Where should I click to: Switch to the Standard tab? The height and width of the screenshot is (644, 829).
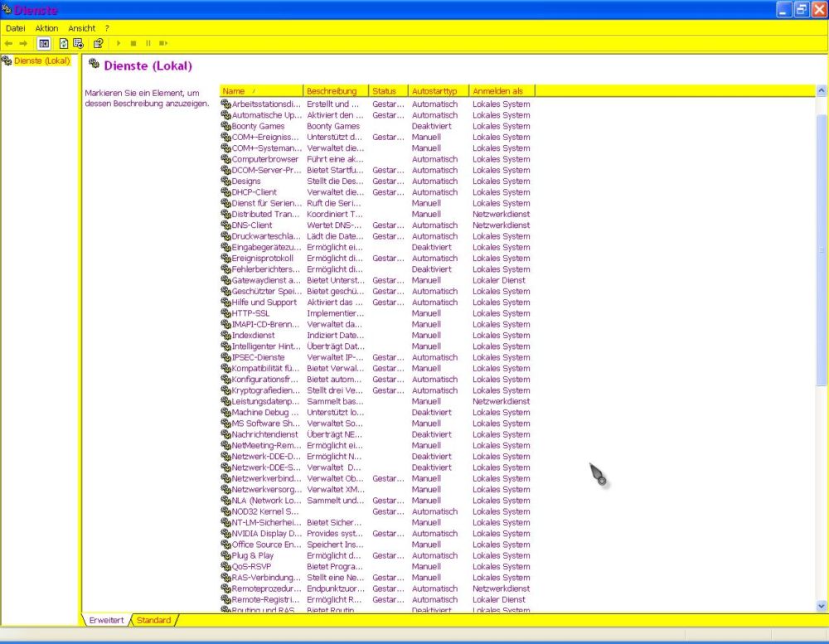[x=154, y=620]
